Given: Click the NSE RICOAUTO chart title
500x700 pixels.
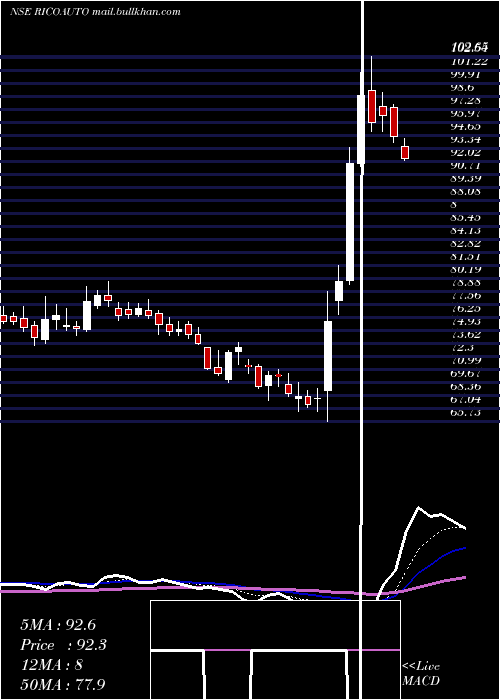Looking at the screenshot, I should (50, 12).
